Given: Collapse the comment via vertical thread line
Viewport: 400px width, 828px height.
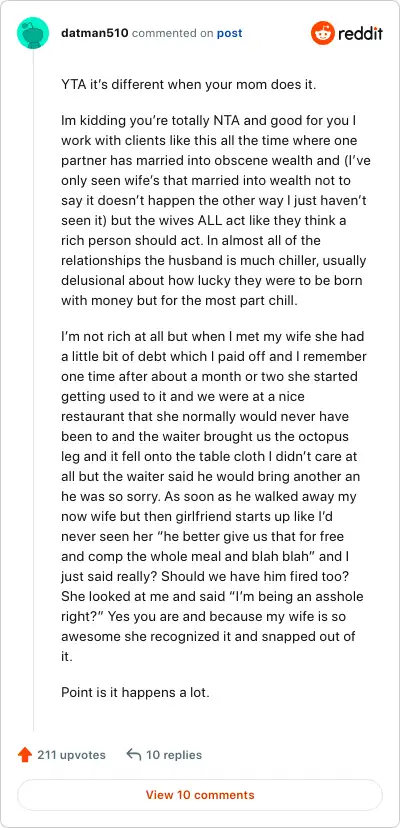Looking at the screenshot, I should [x=33, y=390].
